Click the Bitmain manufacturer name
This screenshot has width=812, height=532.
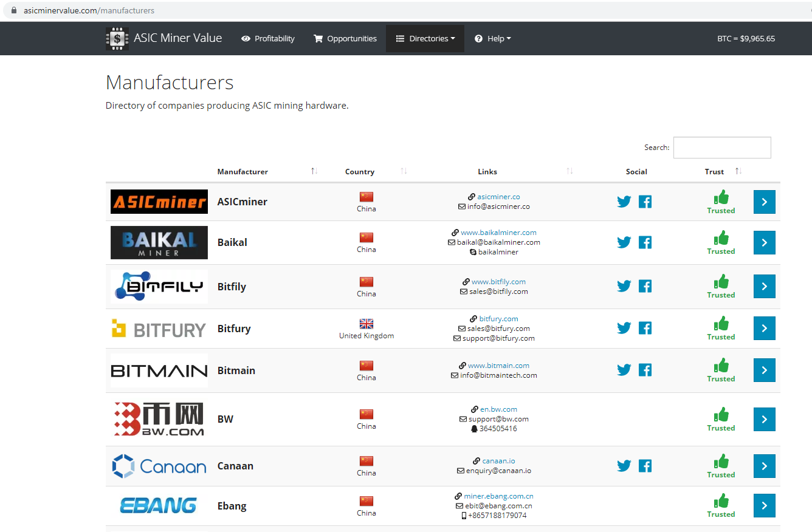point(236,370)
